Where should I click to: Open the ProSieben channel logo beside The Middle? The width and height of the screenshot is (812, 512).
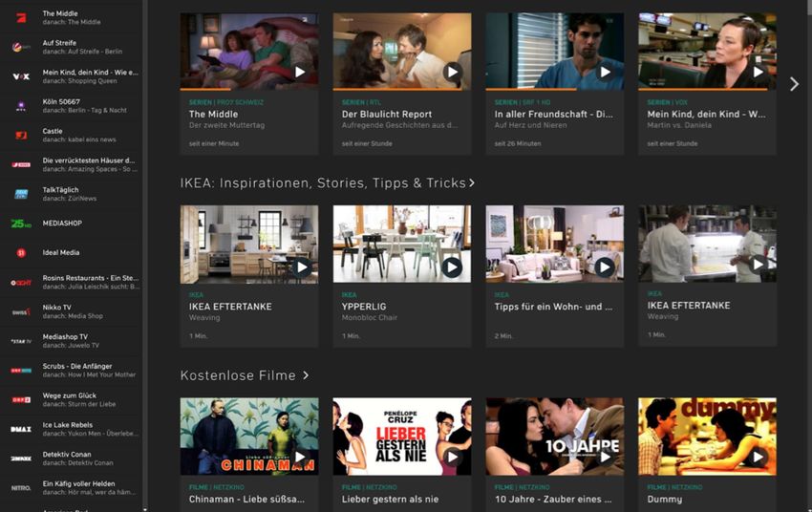point(21,17)
